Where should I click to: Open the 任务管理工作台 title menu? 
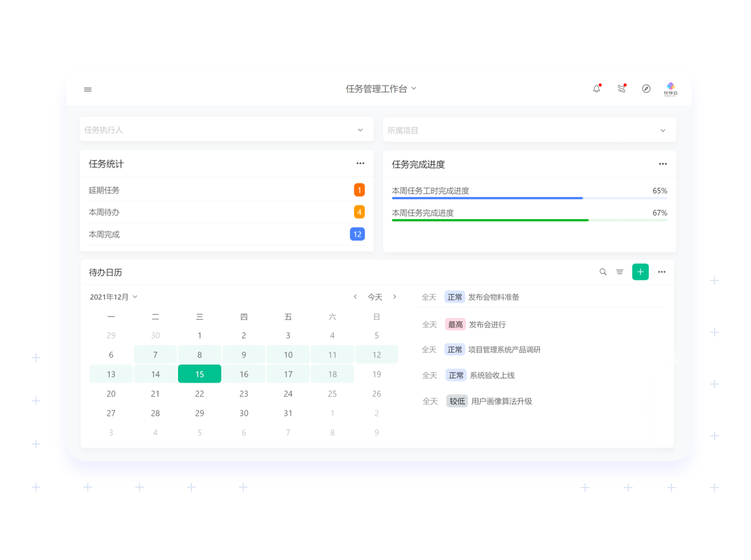pos(381,89)
